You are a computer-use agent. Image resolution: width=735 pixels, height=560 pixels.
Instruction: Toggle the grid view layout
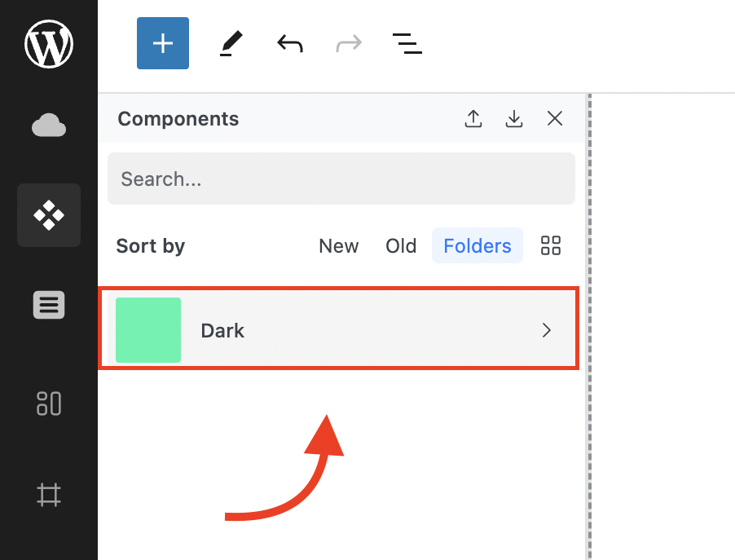tap(551, 245)
